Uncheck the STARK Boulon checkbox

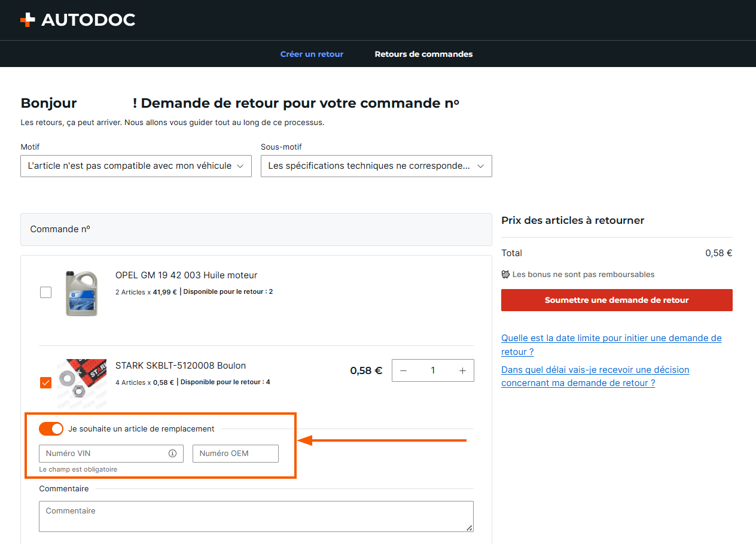coord(45,382)
